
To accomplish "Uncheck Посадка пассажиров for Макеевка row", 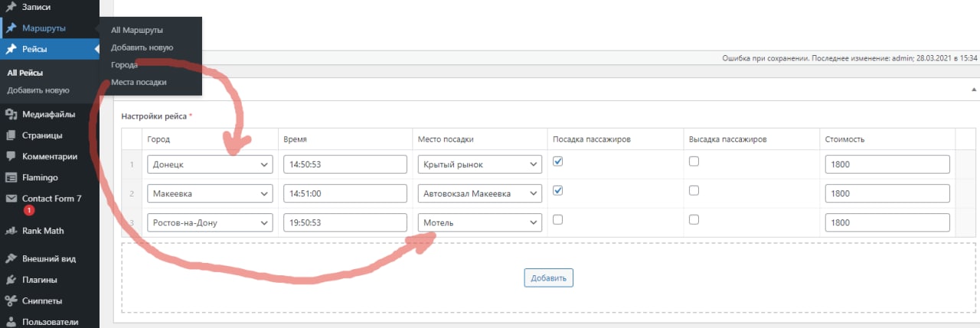I will pyautogui.click(x=558, y=190).
